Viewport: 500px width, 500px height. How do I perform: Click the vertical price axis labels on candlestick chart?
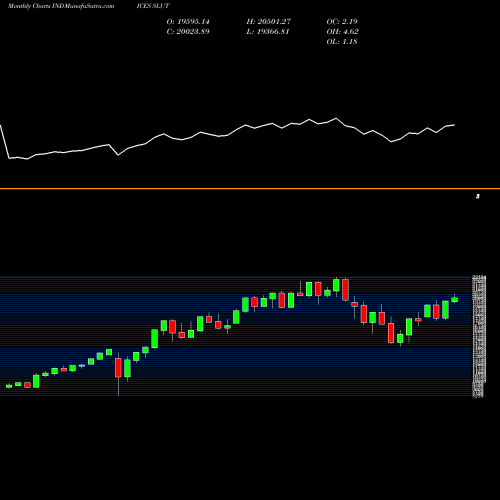[479, 336]
